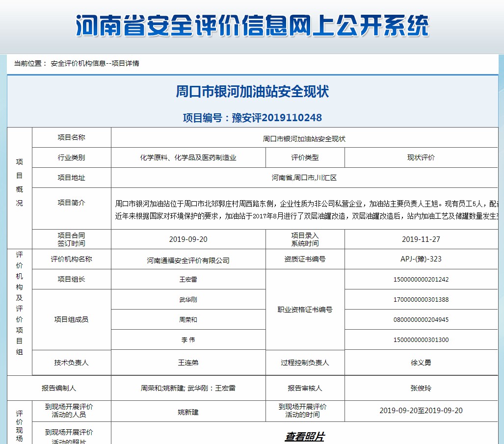Select certificate number 0800000000204945

(x=421, y=320)
